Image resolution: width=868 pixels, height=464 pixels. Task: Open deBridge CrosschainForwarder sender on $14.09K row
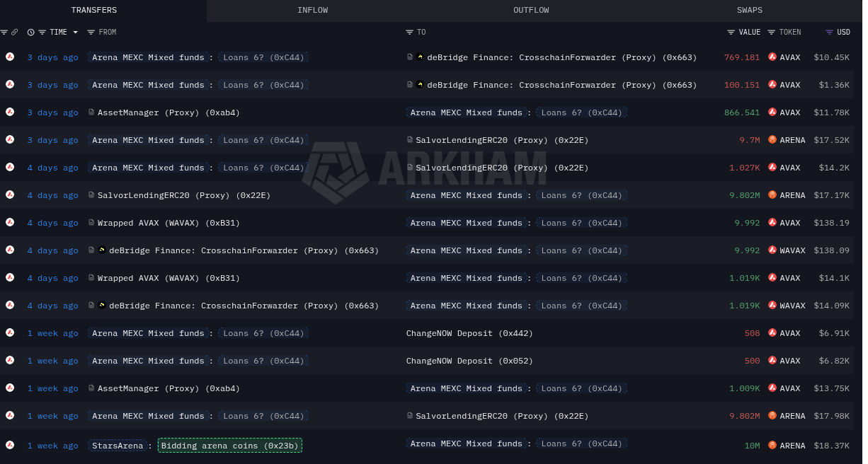click(244, 306)
